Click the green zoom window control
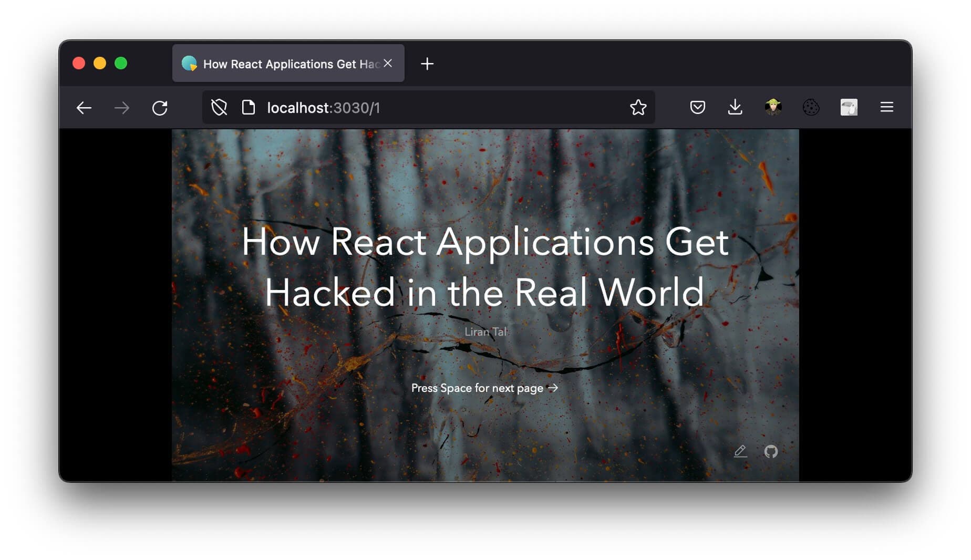Image resolution: width=971 pixels, height=560 pixels. 121,63
